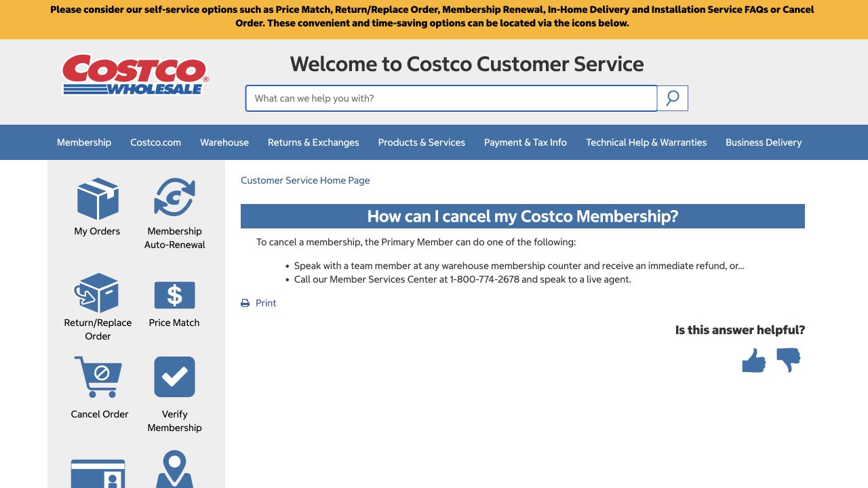Open the Business Delivery menu
This screenshot has width=868, height=488.
click(764, 142)
